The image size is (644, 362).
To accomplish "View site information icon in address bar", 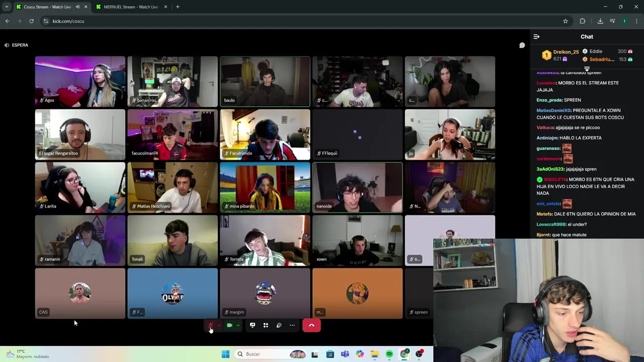I will 46,21.
